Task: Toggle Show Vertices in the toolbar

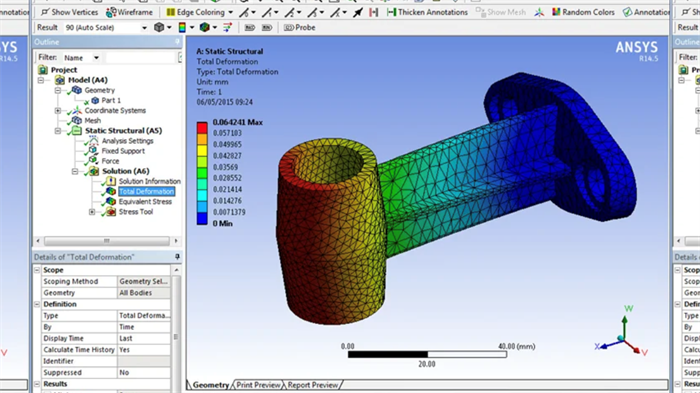Action: pos(69,12)
